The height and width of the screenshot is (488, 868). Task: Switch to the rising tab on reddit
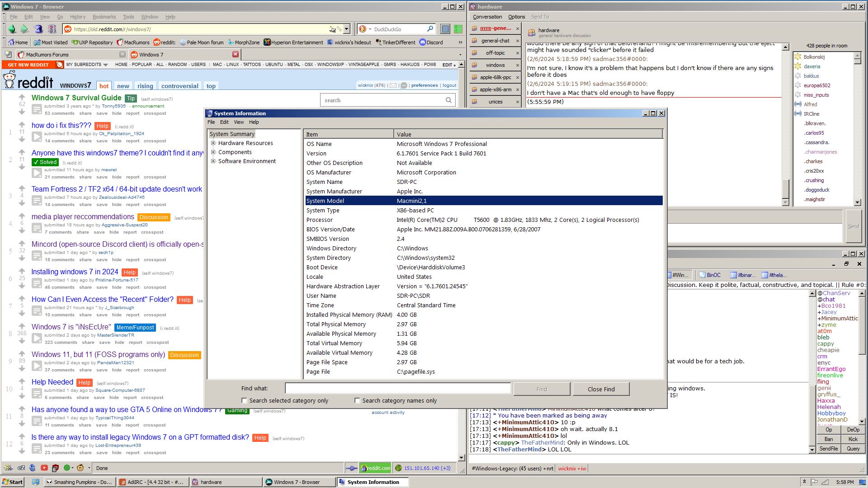(145, 86)
